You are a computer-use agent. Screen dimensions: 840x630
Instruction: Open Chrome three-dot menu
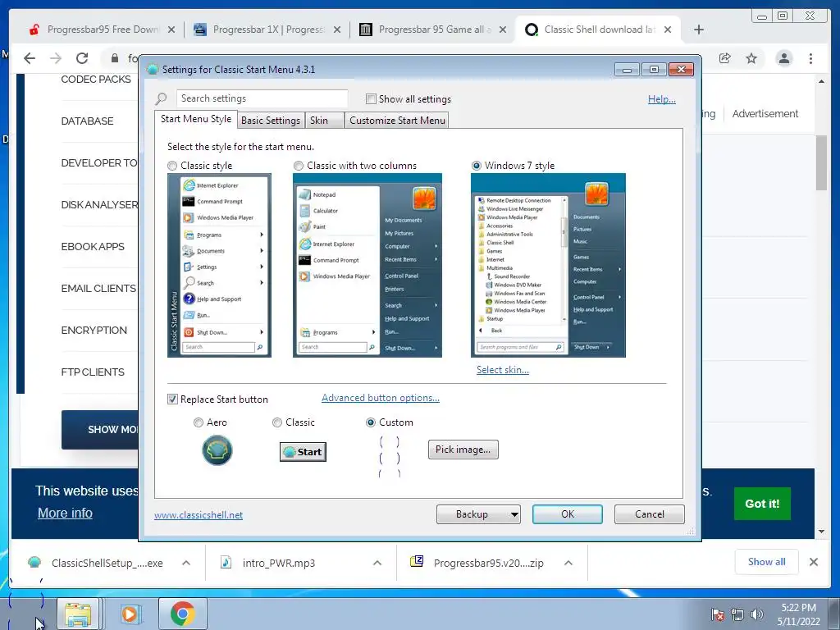(810, 58)
